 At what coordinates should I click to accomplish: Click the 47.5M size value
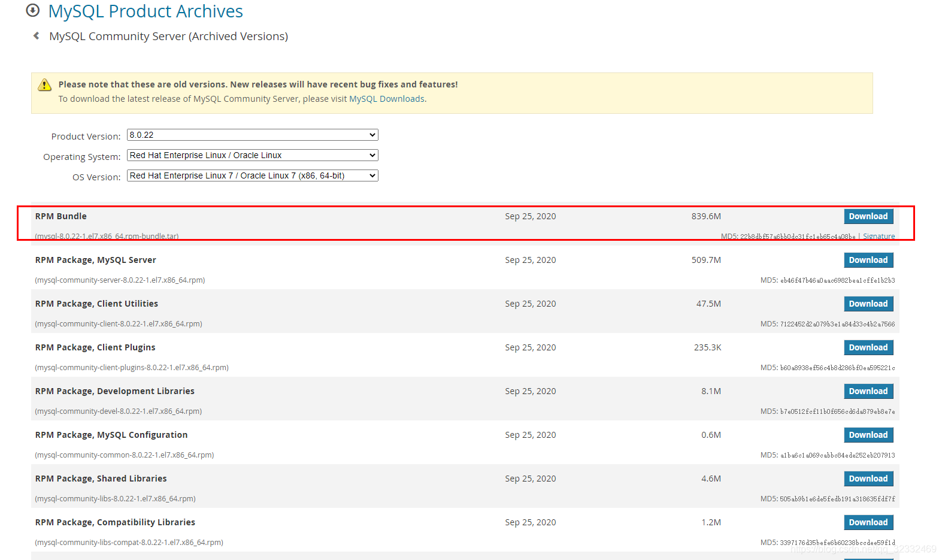coord(708,304)
